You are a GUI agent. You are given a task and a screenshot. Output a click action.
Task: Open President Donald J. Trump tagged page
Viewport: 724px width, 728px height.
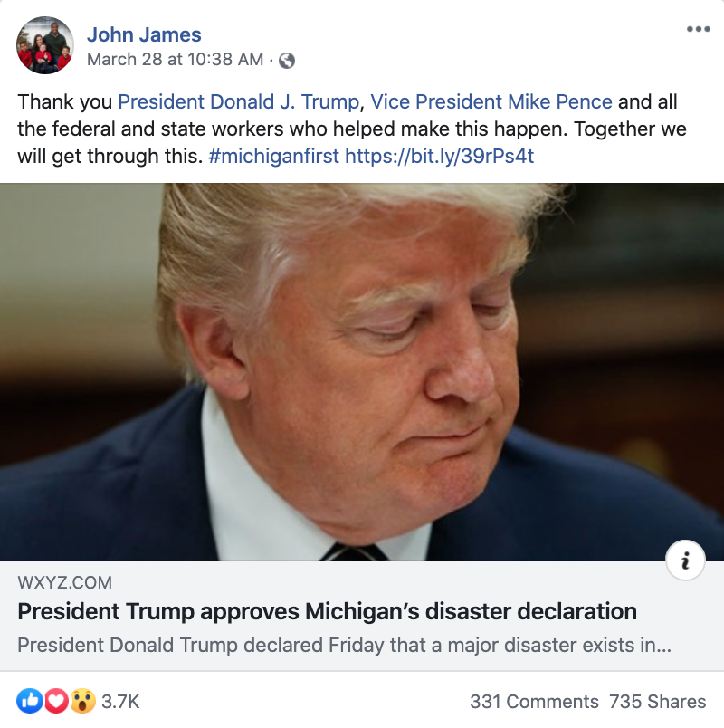click(x=239, y=101)
